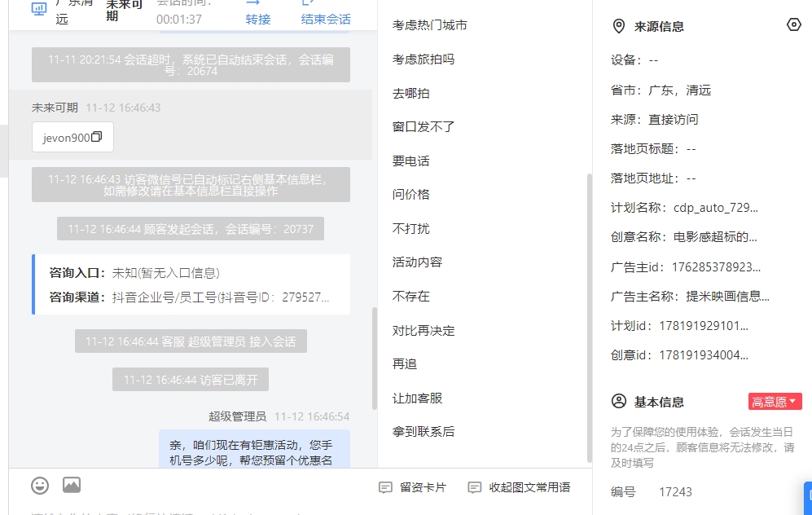812x515 pixels.
Task: Choose the 不打扰 quick reply
Action: 411,228
